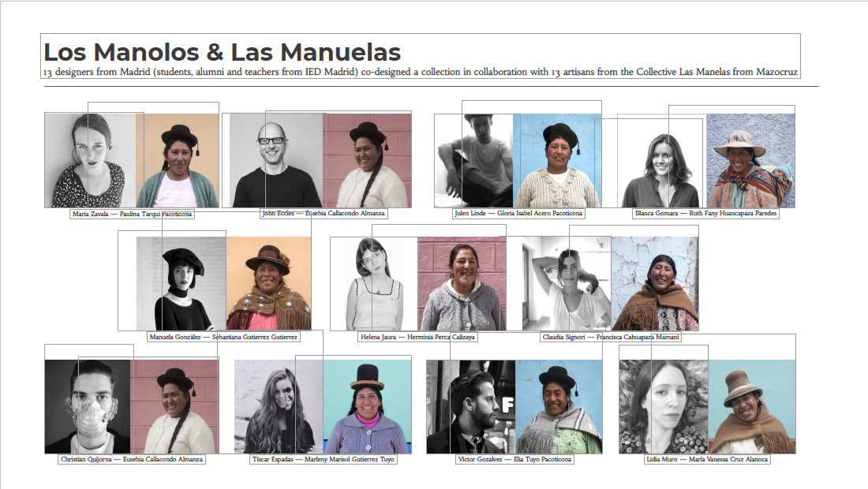Select María Zavala's black-and-white portrait
The height and width of the screenshot is (489, 868).
[x=91, y=160]
